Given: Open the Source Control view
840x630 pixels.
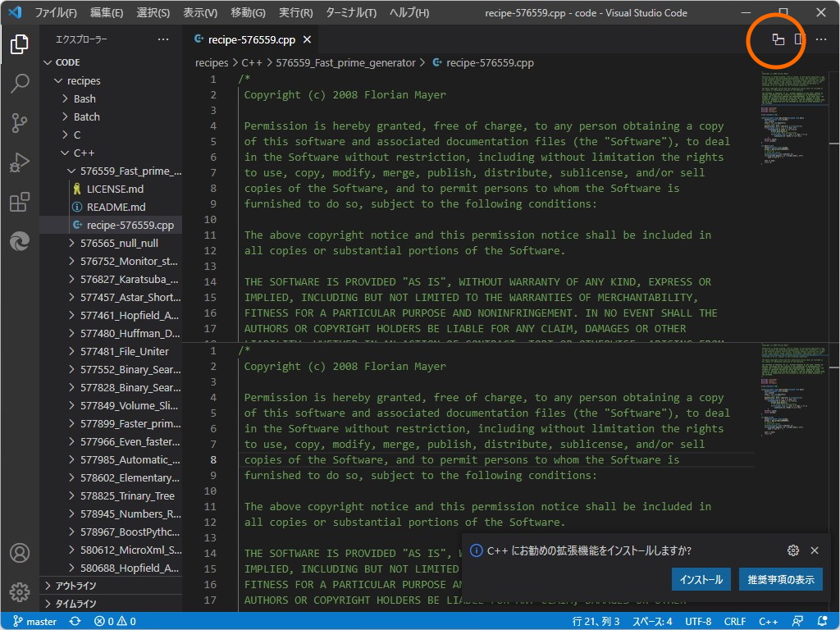Looking at the screenshot, I should coord(20,123).
